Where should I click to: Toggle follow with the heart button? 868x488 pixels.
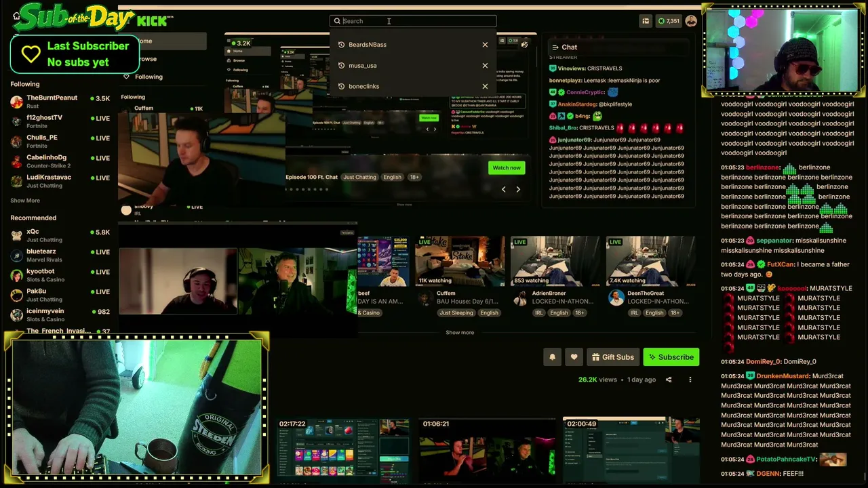pyautogui.click(x=574, y=357)
